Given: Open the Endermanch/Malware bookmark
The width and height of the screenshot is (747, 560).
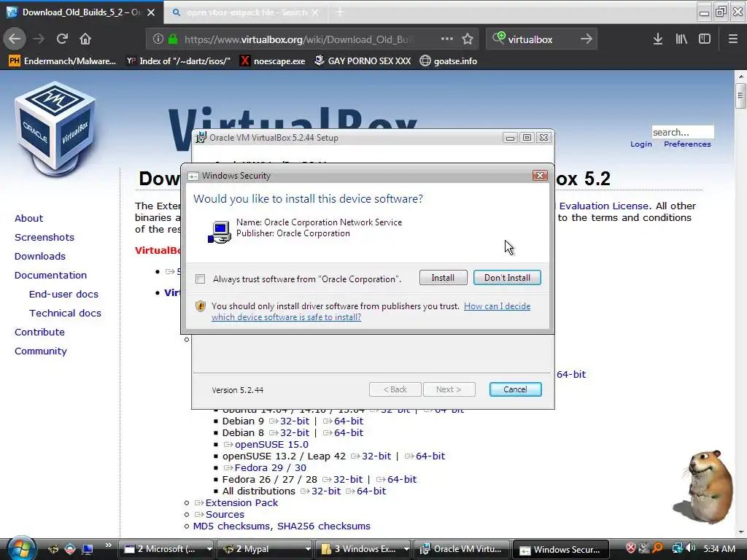Looking at the screenshot, I should click(x=63, y=61).
